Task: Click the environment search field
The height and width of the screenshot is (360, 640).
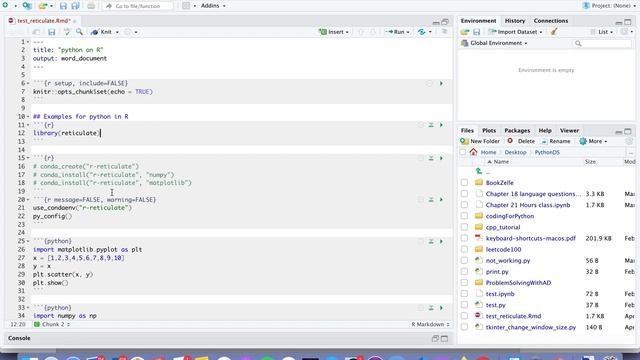Action: point(602,43)
